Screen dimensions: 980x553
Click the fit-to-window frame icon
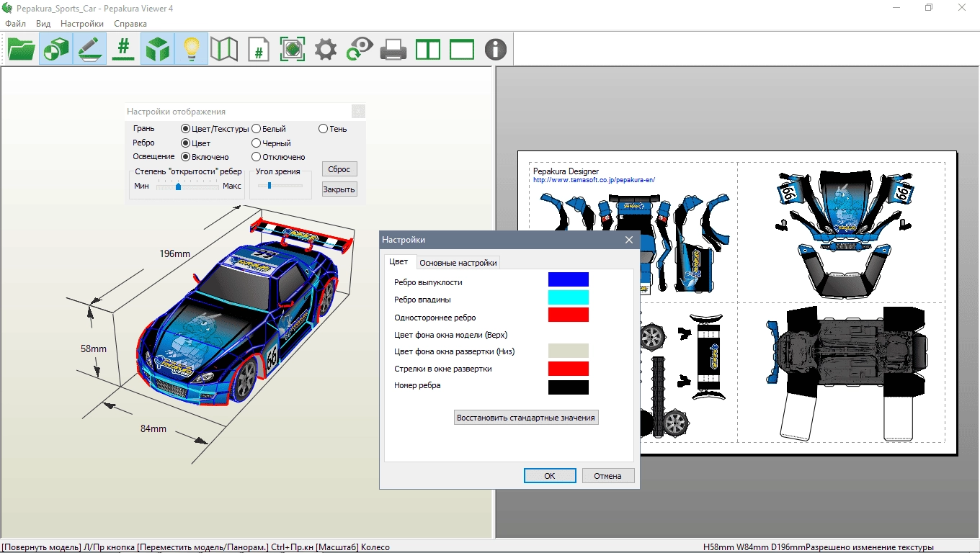pos(292,49)
